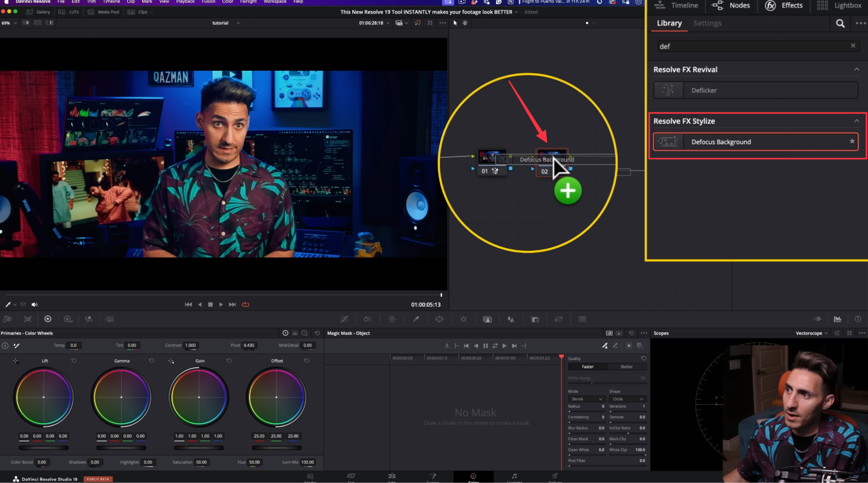Open the Power Window palette icon
Screen dimensions: 868x483
click(x=439, y=319)
